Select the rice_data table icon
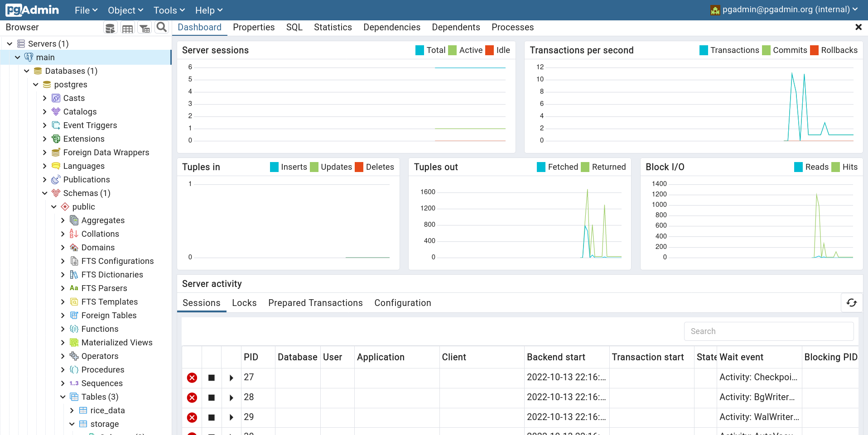The width and height of the screenshot is (868, 435). click(x=83, y=411)
